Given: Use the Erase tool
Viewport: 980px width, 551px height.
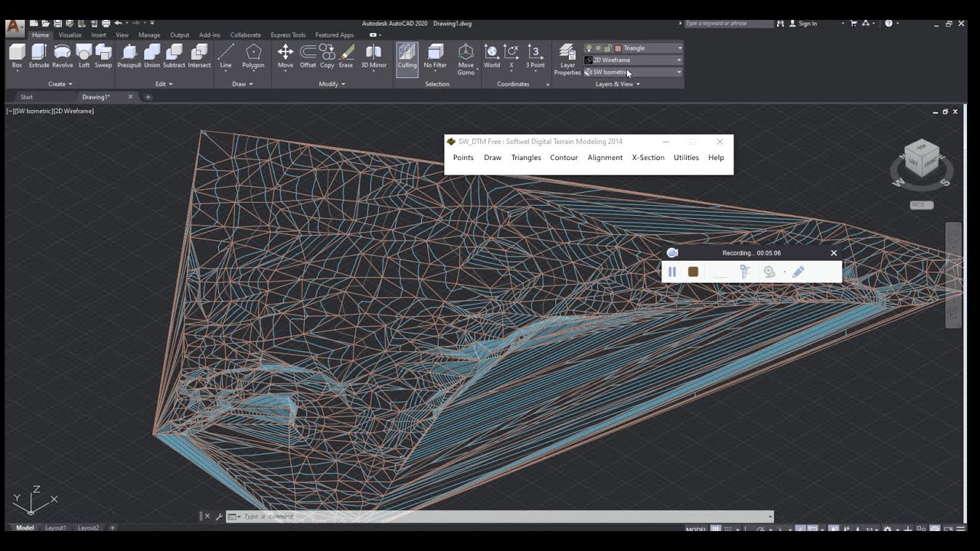Looking at the screenshot, I should click(x=346, y=56).
